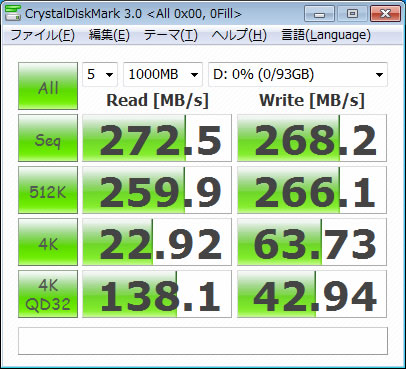Start the Seq benchmark test
Viewport: 406px width, 369px height.
(48, 138)
